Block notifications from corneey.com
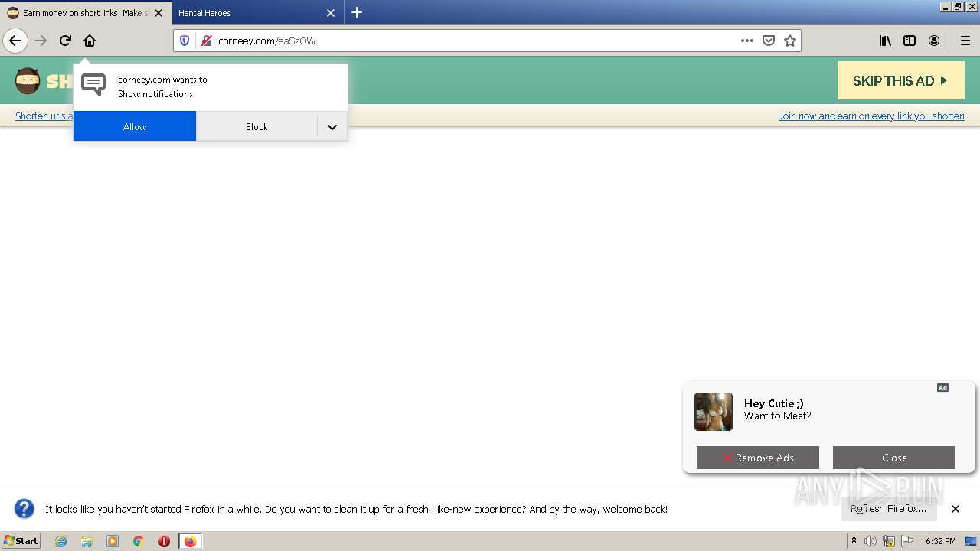This screenshot has height=551, width=980. 256,126
